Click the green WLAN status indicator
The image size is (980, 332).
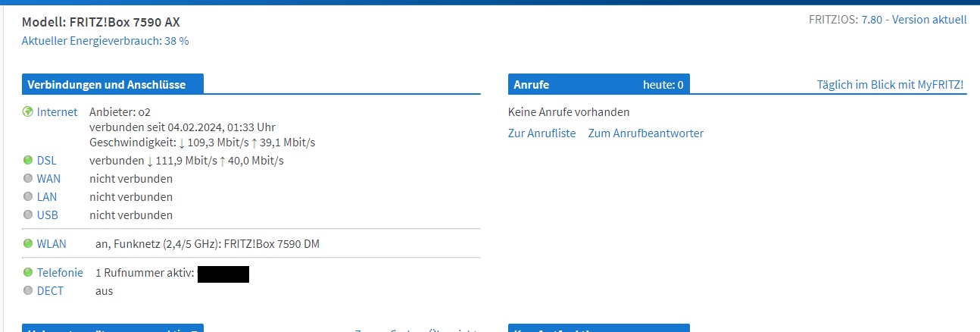coord(28,244)
